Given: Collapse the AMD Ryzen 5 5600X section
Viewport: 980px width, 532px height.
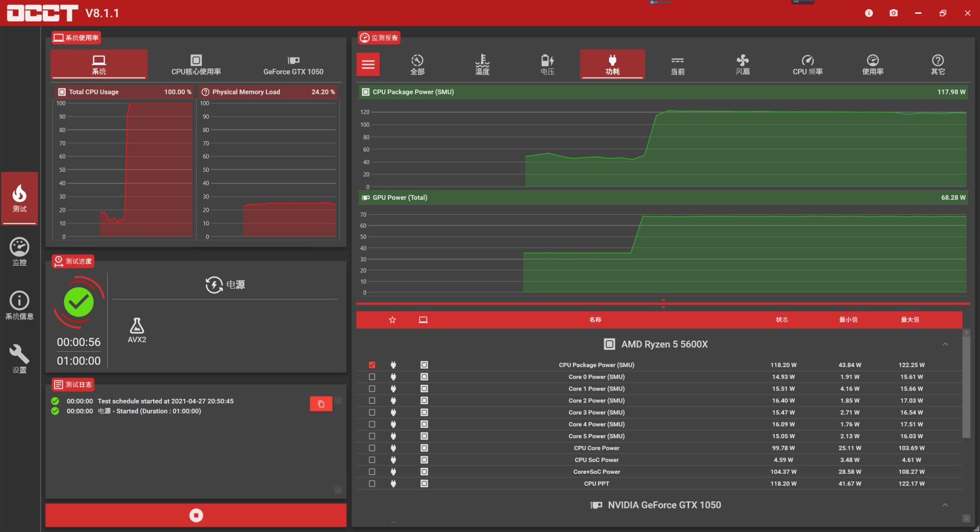Looking at the screenshot, I should point(945,344).
